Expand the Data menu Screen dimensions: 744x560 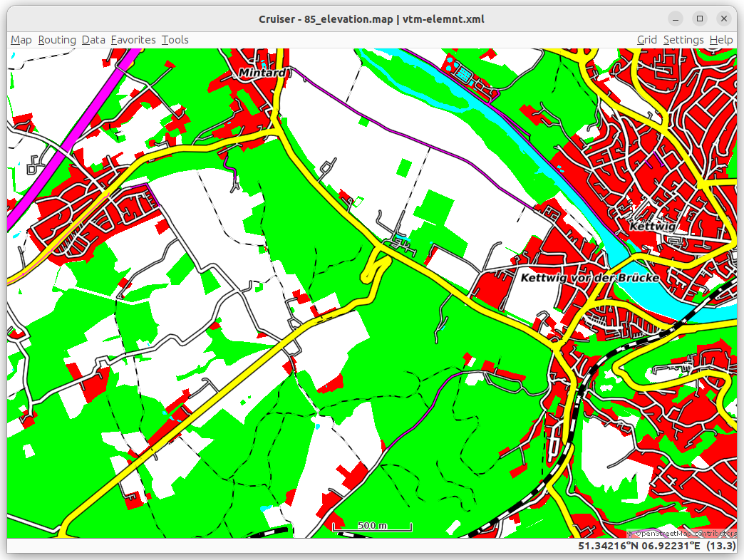[93, 40]
